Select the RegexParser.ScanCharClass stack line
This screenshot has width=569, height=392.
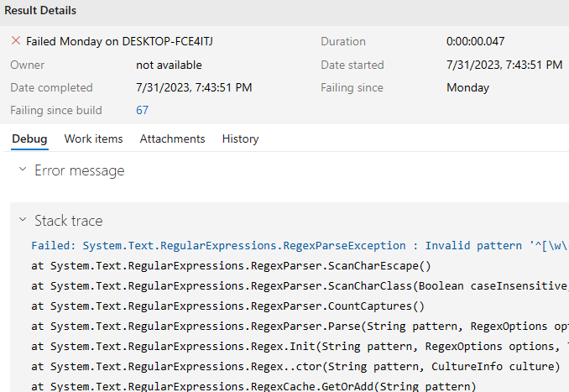click(300, 286)
